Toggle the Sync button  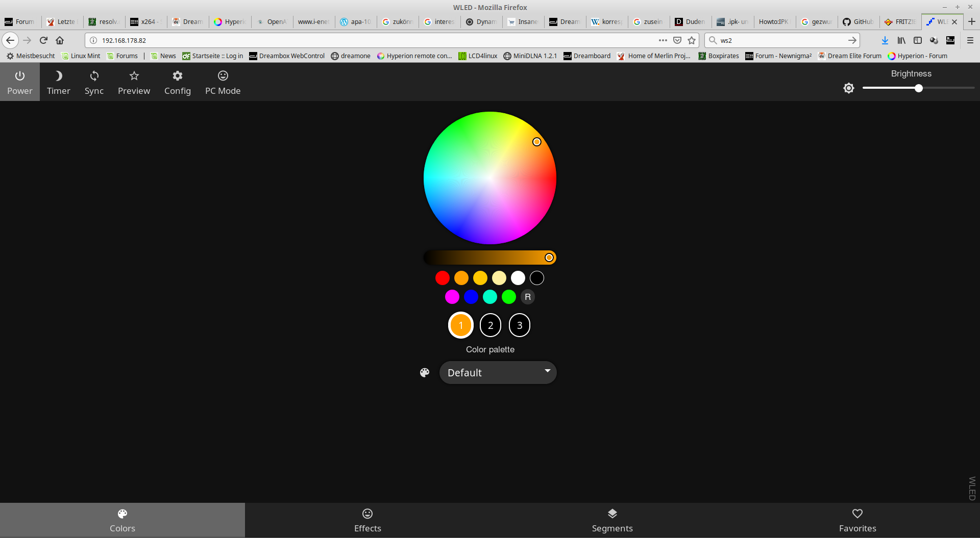pos(94,82)
